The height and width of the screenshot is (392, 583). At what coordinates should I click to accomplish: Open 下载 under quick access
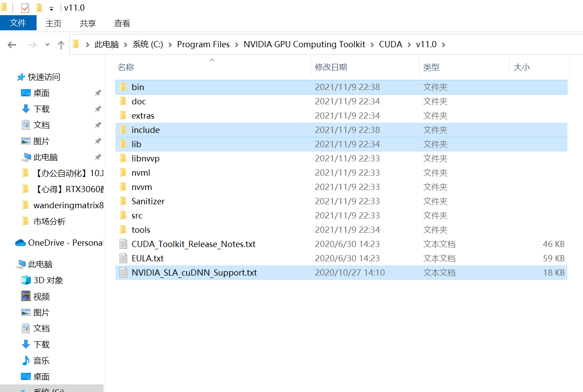[x=41, y=109]
